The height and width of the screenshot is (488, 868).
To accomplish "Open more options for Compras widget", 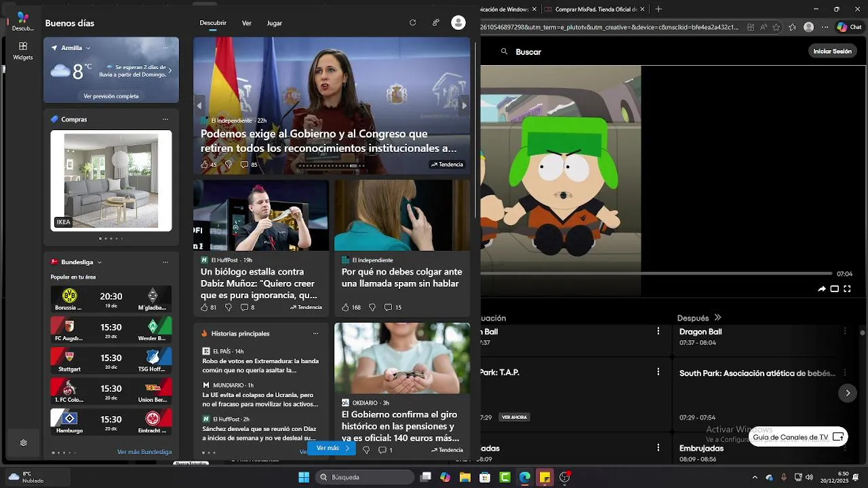I will click(x=165, y=119).
